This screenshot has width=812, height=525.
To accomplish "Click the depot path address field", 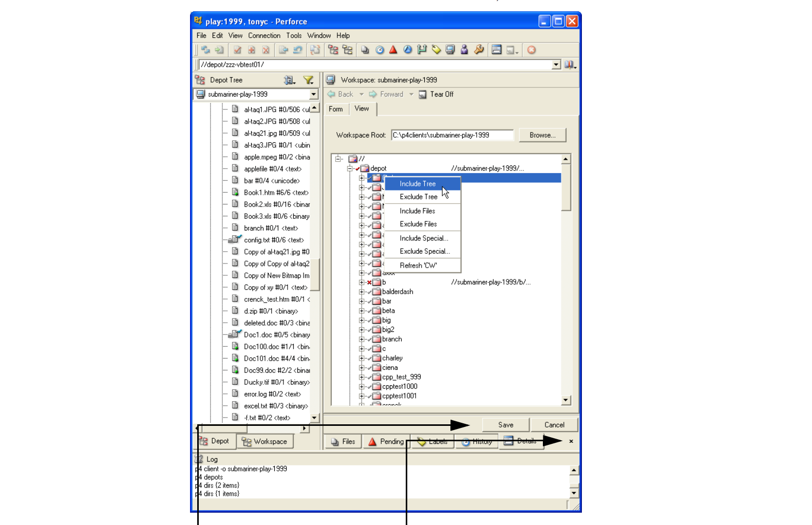I will click(374, 65).
